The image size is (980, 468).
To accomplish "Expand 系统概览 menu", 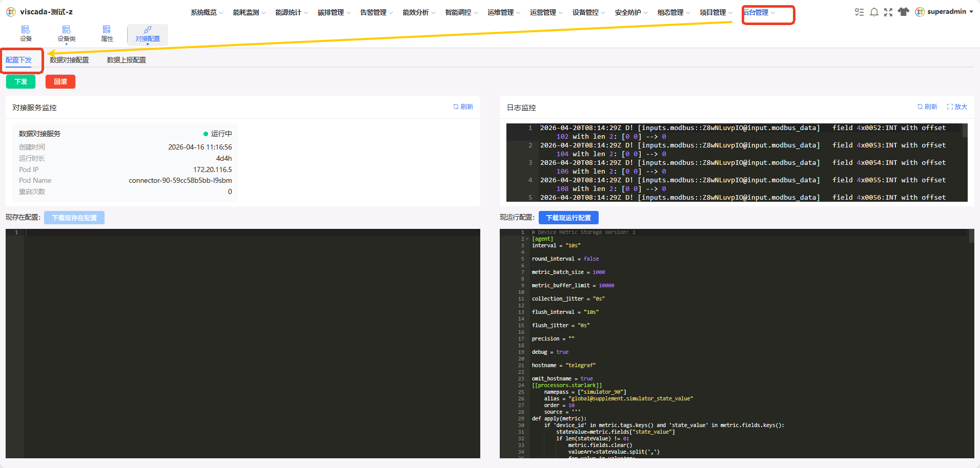I will (x=207, y=12).
